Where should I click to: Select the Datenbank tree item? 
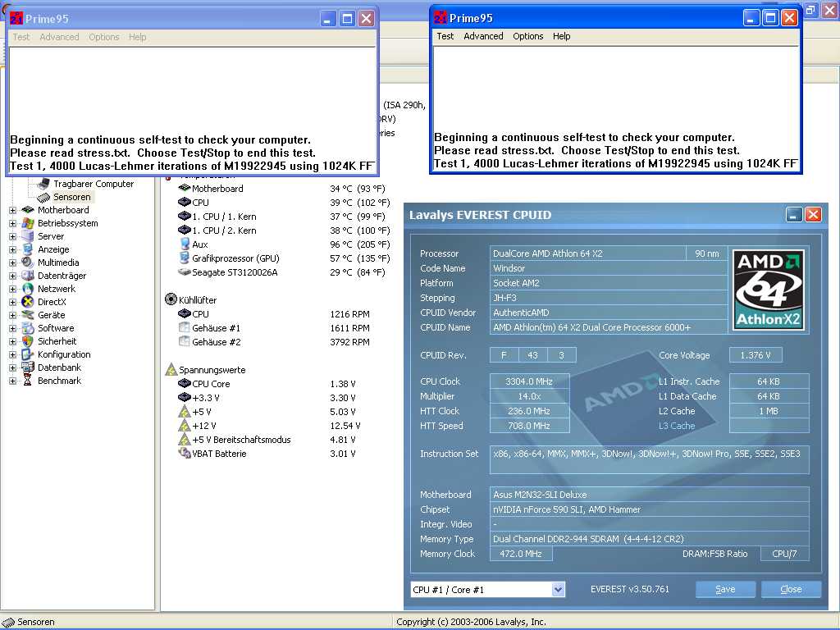pyautogui.click(x=59, y=367)
